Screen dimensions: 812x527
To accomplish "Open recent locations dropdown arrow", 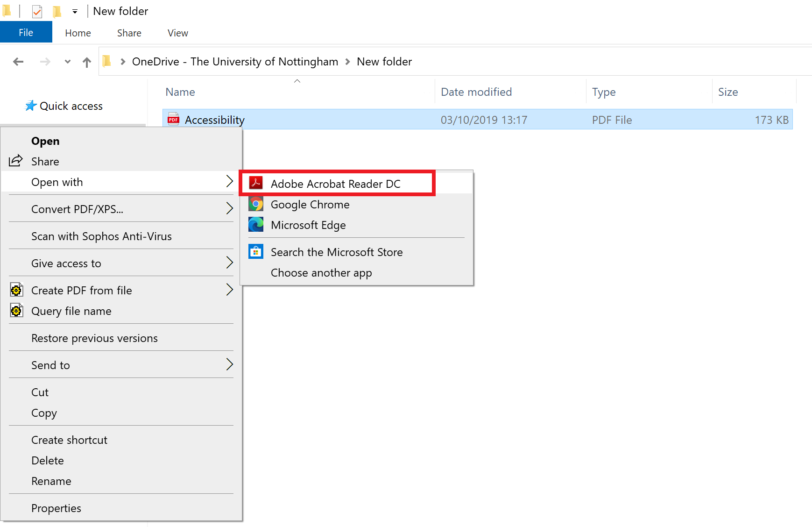I will point(68,62).
